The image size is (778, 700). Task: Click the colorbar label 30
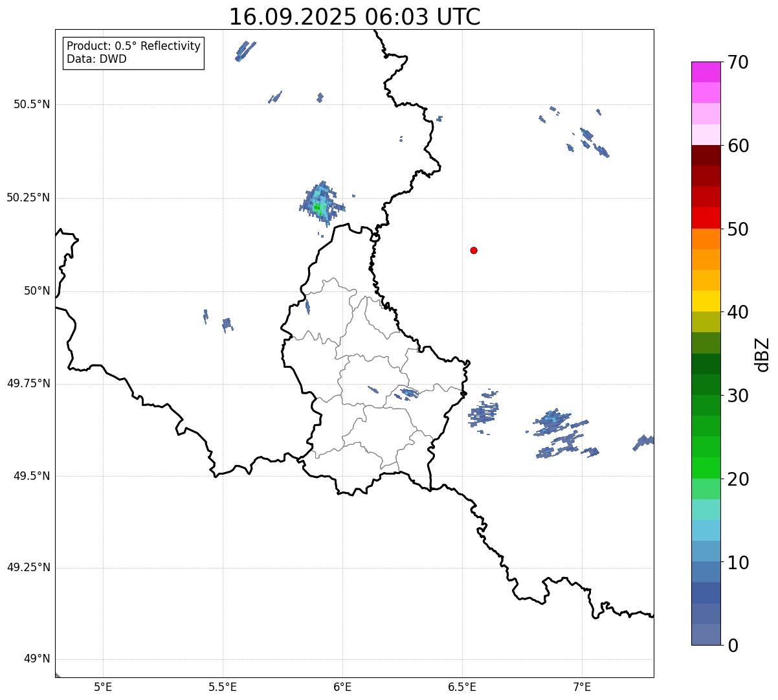[x=738, y=396]
